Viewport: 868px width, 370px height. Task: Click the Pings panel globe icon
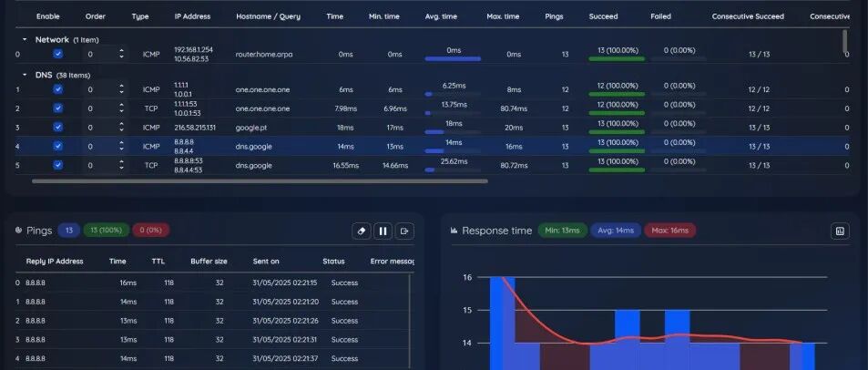(x=18, y=231)
